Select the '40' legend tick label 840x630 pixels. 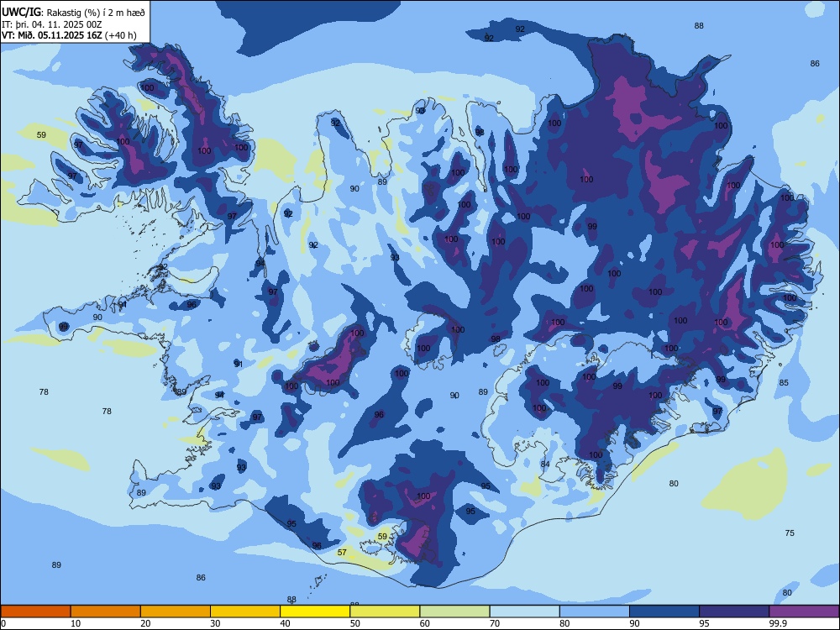pos(285,623)
